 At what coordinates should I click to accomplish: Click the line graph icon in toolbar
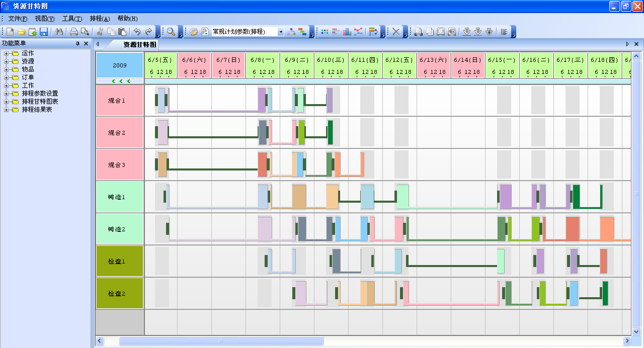tap(358, 32)
